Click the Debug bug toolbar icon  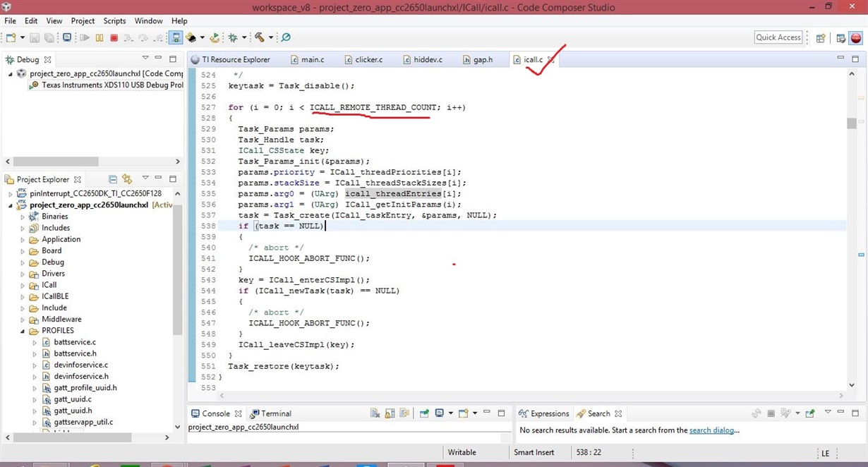233,37
